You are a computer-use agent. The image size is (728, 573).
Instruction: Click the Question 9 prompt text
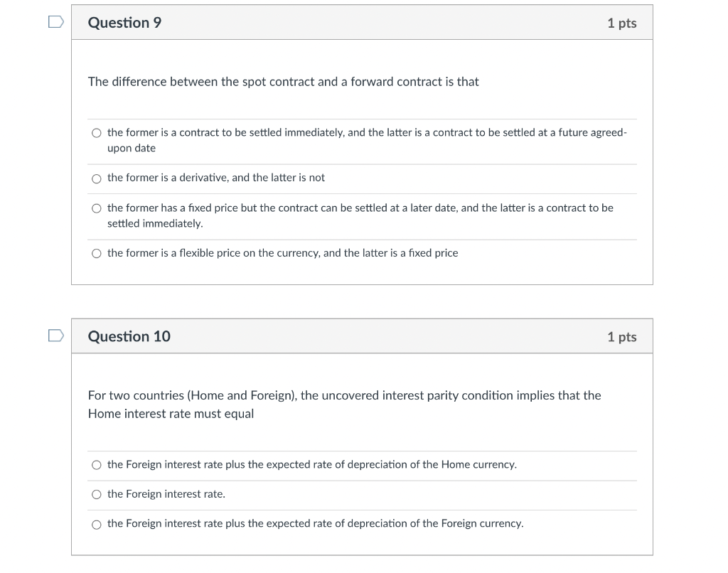pyautogui.click(x=284, y=82)
